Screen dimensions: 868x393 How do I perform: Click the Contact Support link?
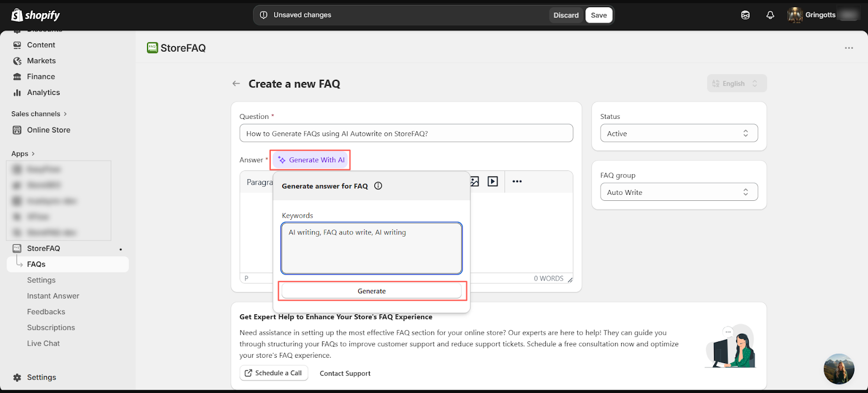click(345, 373)
